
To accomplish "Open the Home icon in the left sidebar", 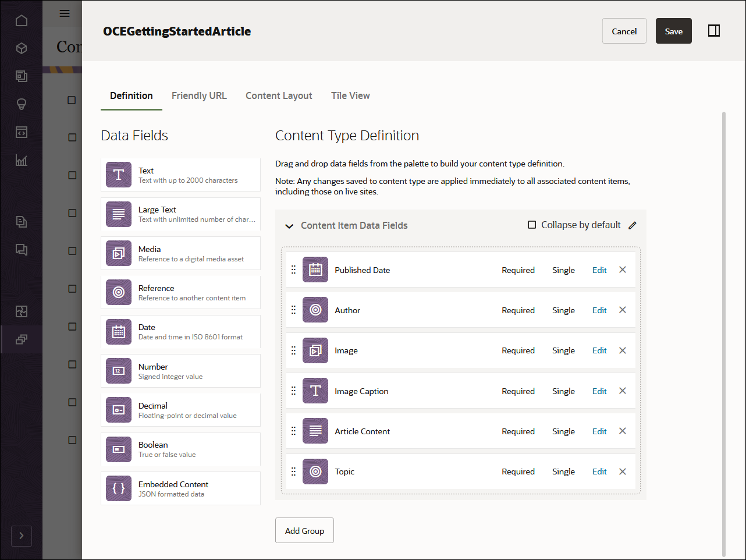I will 22,20.
